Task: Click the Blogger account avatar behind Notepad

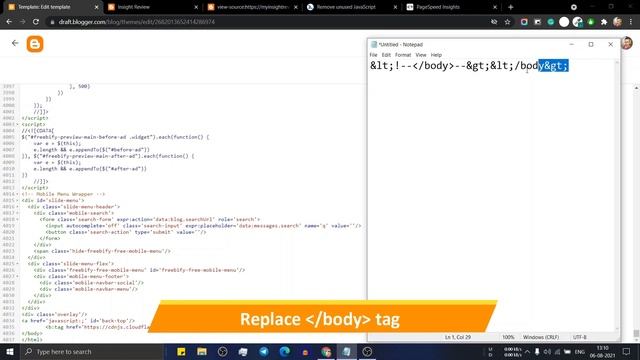Action: pos(627,43)
